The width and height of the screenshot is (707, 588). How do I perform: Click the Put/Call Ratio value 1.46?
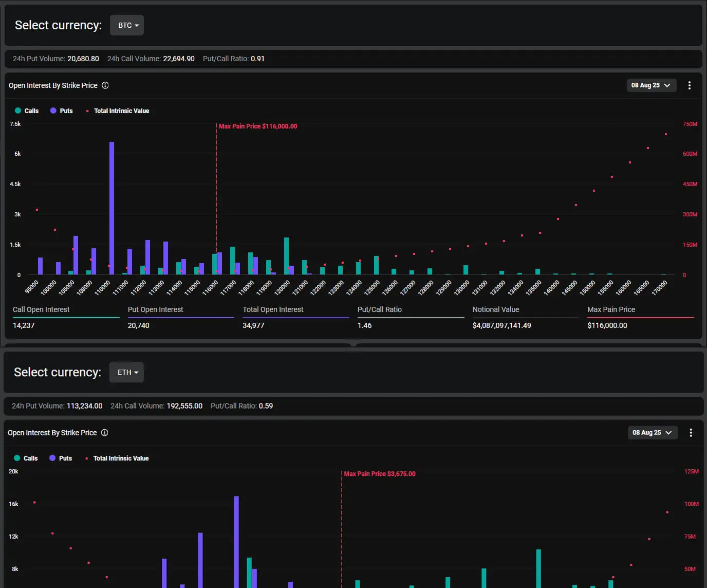pyautogui.click(x=364, y=325)
